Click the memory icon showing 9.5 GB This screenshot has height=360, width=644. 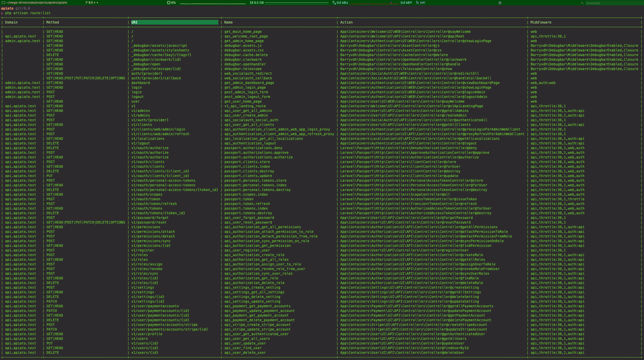(251, 3)
